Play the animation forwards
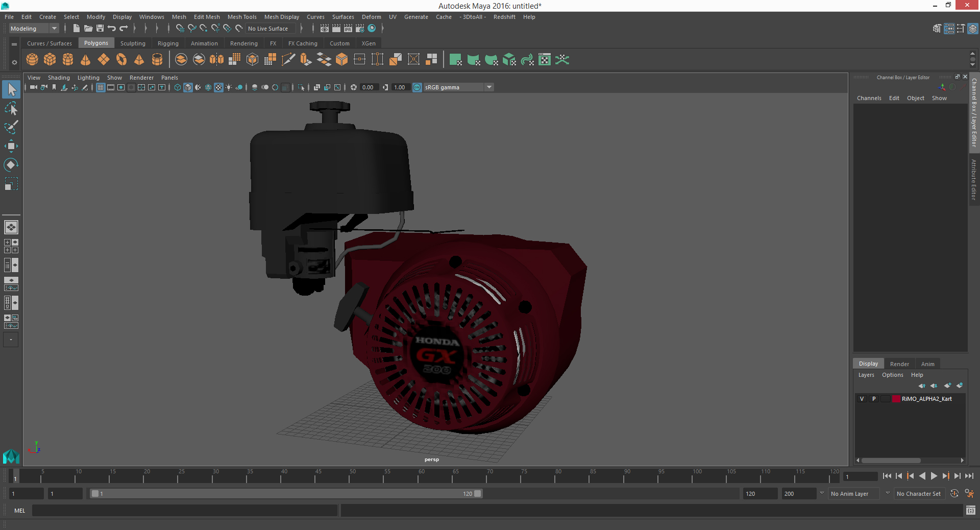The width and height of the screenshot is (980, 530). click(x=934, y=476)
